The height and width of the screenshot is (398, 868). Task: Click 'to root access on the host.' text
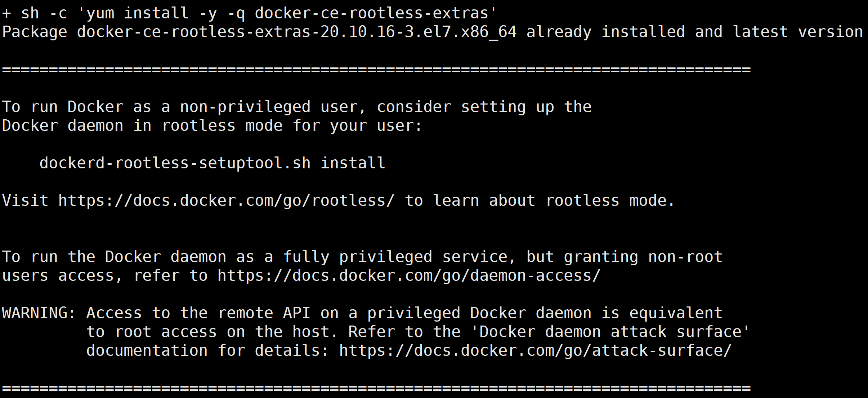pyautogui.click(x=212, y=332)
